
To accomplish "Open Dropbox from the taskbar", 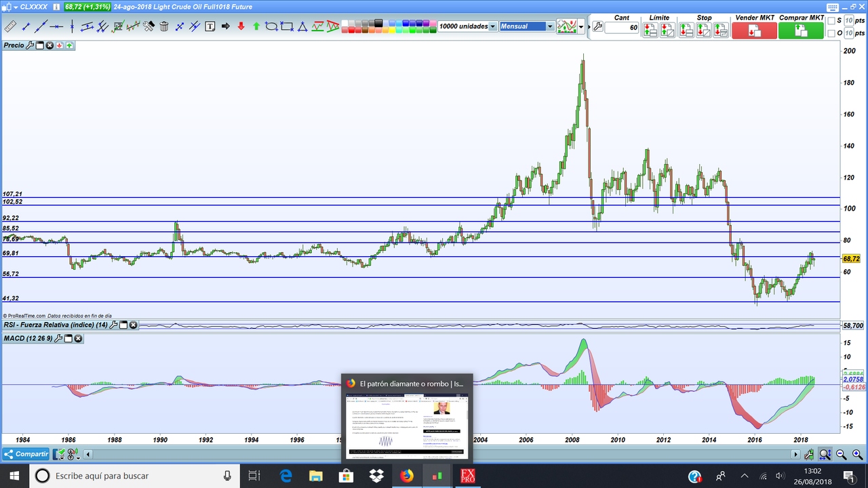I will tap(376, 476).
